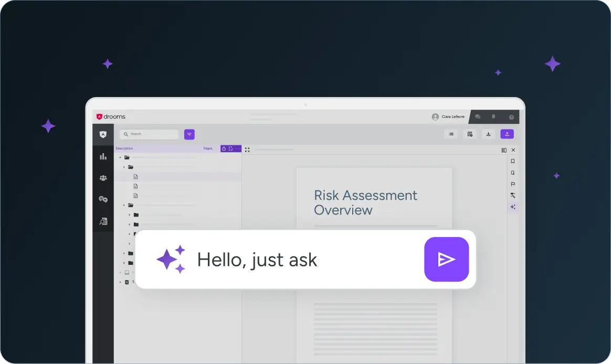Image resolution: width=611 pixels, height=364 pixels.
Task: Open the Q&A chat bubbles icon in sidebar
Action: 103,199
